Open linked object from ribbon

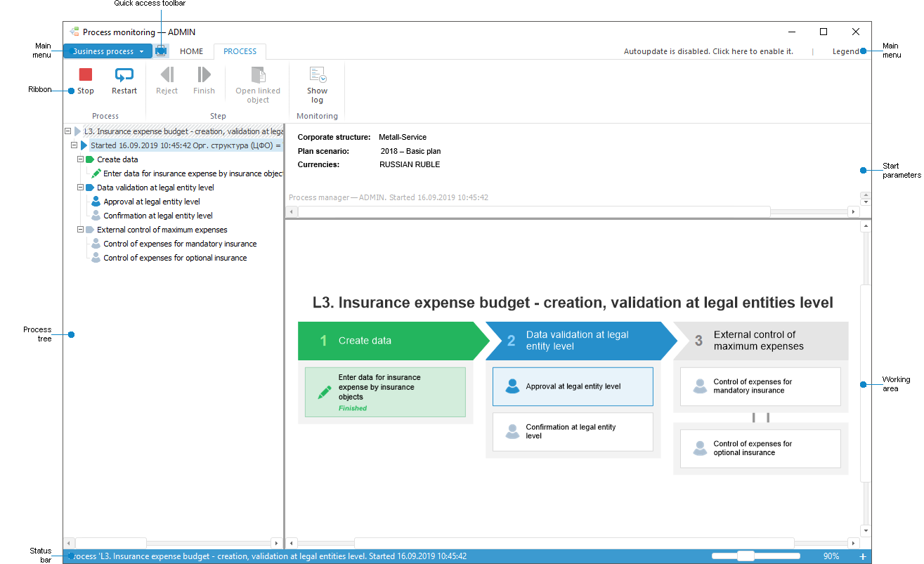point(258,85)
